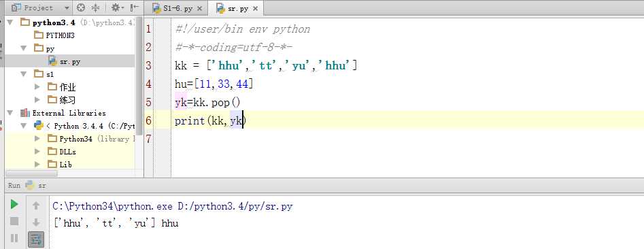
Task: Click the Project panel window icon
Action: 16,7
